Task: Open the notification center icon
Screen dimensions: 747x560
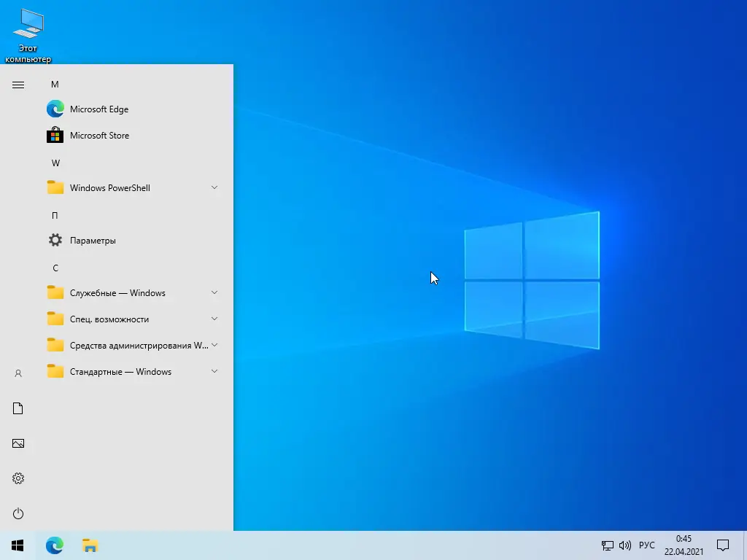Action: [x=722, y=545]
